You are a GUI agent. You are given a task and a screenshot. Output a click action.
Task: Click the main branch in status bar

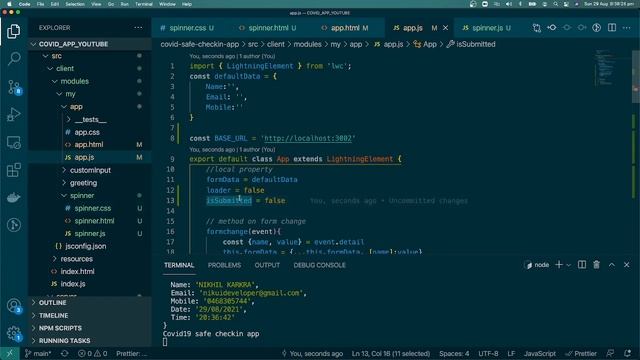coord(38,353)
